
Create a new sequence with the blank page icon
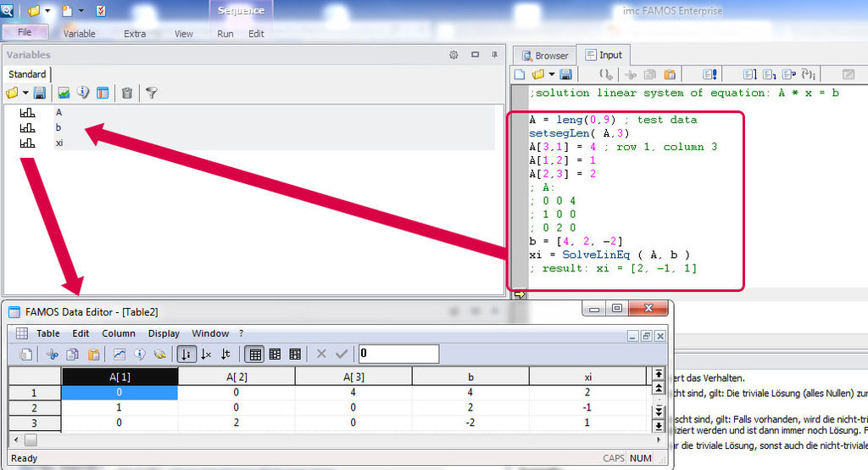(520, 75)
